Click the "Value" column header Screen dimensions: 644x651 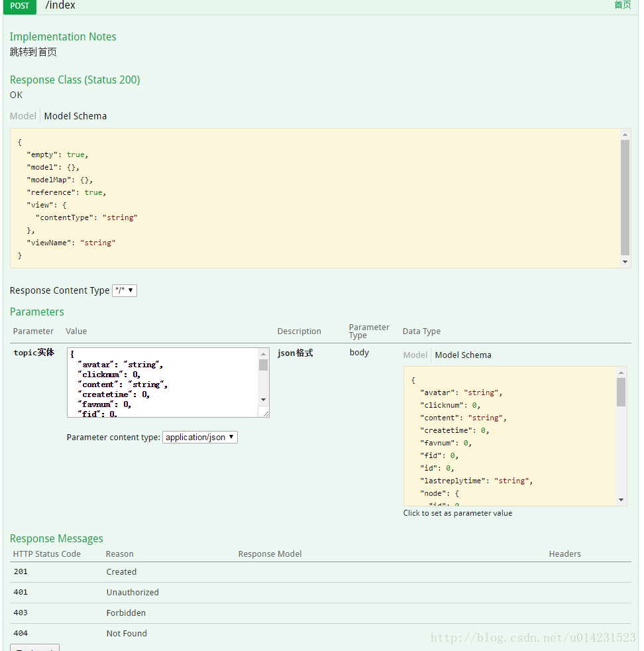pos(76,331)
